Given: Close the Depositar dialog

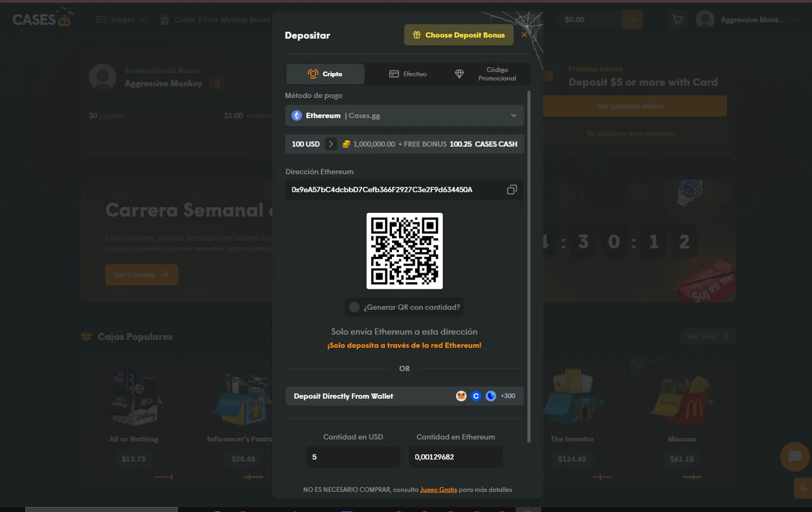Looking at the screenshot, I should point(524,35).
